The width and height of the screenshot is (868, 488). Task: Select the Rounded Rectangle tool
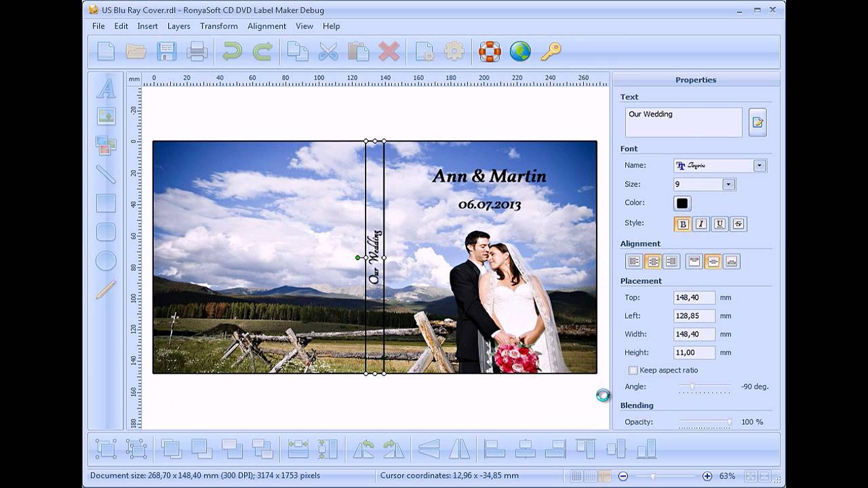tap(105, 230)
